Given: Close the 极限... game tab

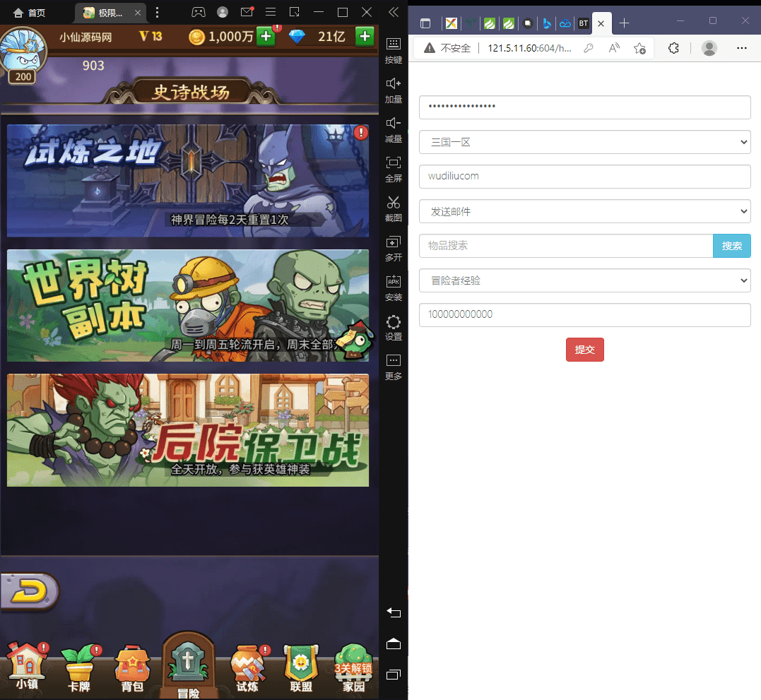Looking at the screenshot, I should tap(138, 13).
